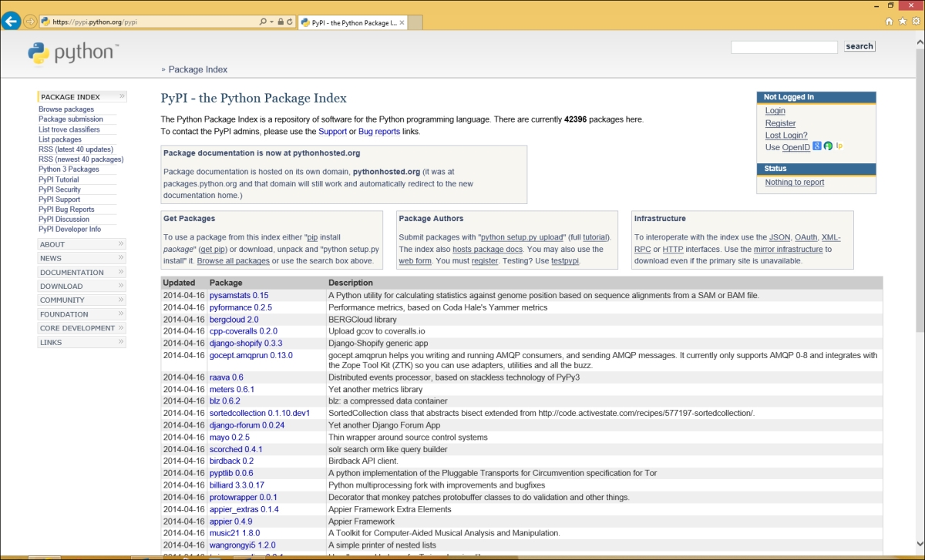This screenshot has height=560, width=925.
Task: Open PyPI Bug Reports in the sidebar
Action: pyautogui.click(x=66, y=210)
